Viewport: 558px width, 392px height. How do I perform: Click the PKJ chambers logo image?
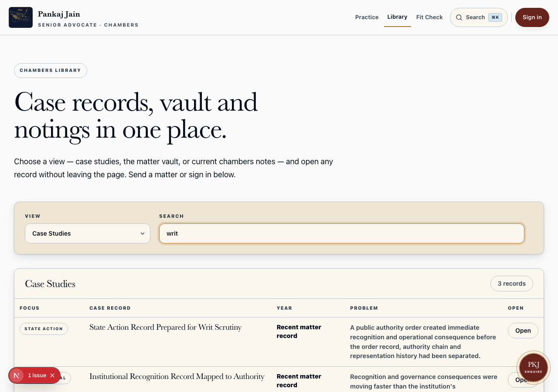tap(20, 17)
